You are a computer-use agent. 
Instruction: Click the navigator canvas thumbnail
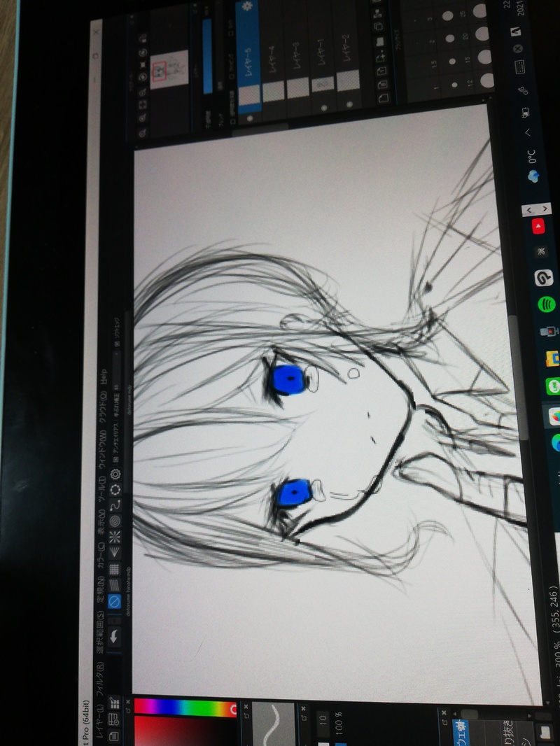click(169, 71)
